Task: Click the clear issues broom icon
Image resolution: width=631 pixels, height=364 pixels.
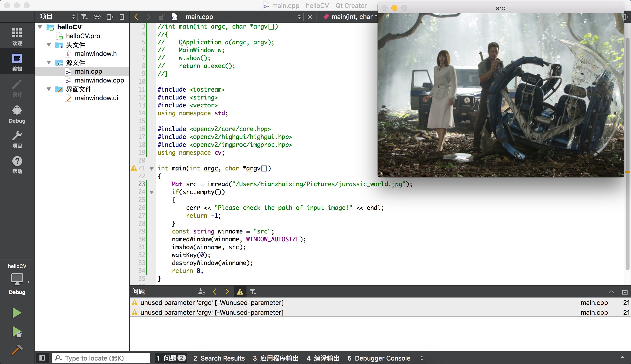Action: coord(201,292)
